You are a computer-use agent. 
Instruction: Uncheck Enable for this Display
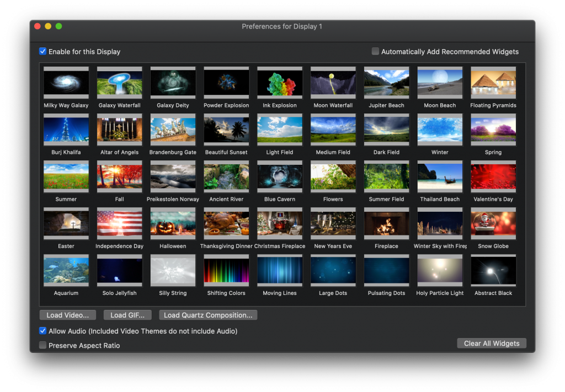point(42,51)
